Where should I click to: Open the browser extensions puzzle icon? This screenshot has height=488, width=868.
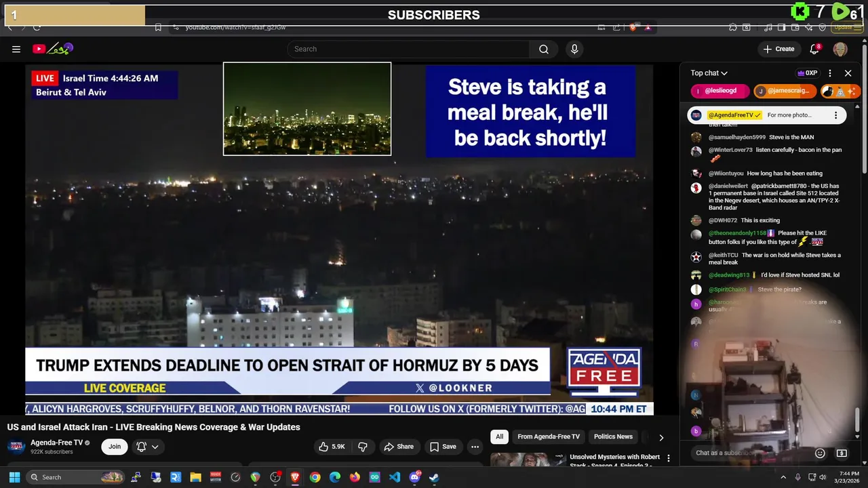pyautogui.click(x=733, y=27)
